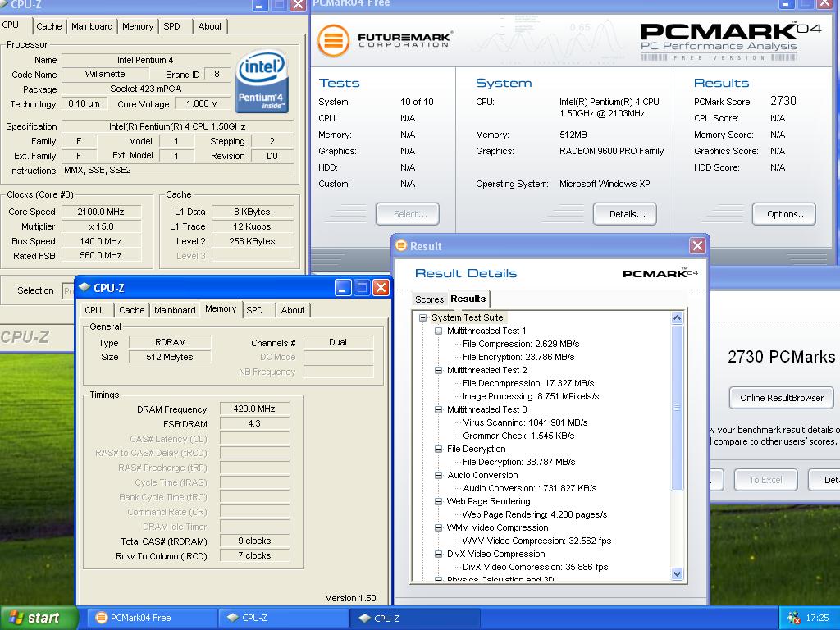
Task: Click the DRAM Frequency 420.0 MHz field
Action: pos(254,409)
